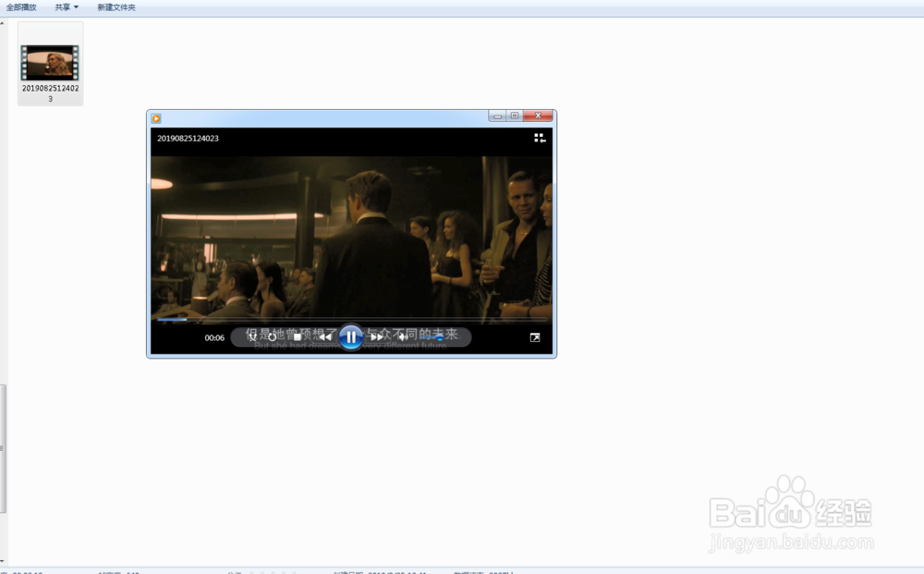Click the 20190825124023 title in player
924x574 pixels.
(188, 138)
